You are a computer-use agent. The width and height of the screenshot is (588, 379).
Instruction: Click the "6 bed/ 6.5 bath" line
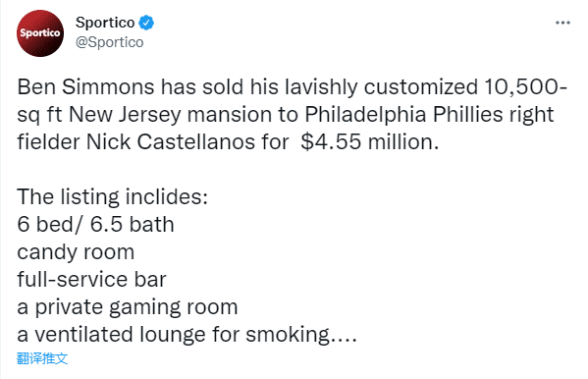[x=95, y=225]
